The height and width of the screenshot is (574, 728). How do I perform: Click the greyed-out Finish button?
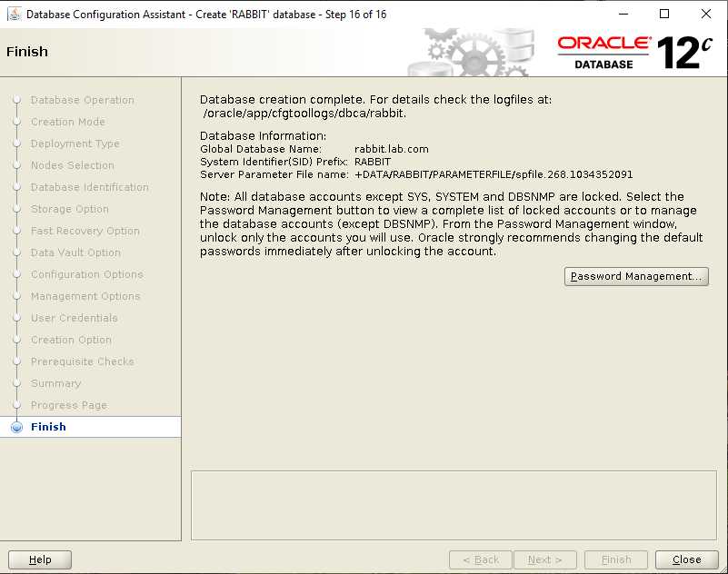click(x=616, y=559)
